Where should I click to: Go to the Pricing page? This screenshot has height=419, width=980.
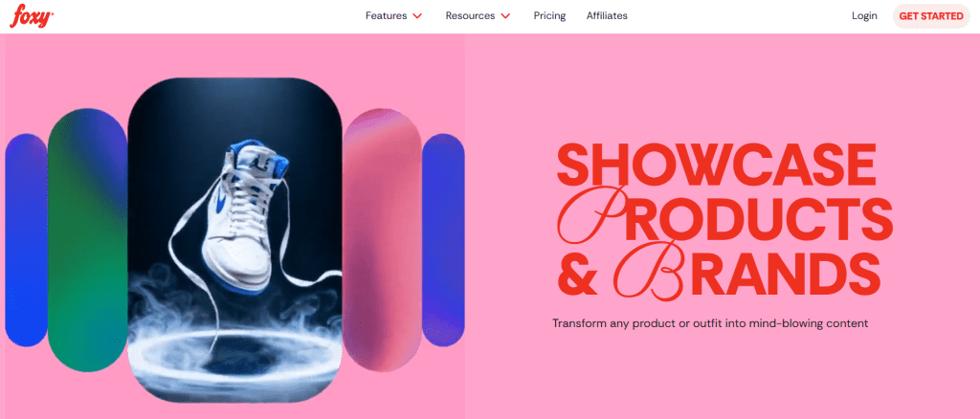tap(549, 15)
